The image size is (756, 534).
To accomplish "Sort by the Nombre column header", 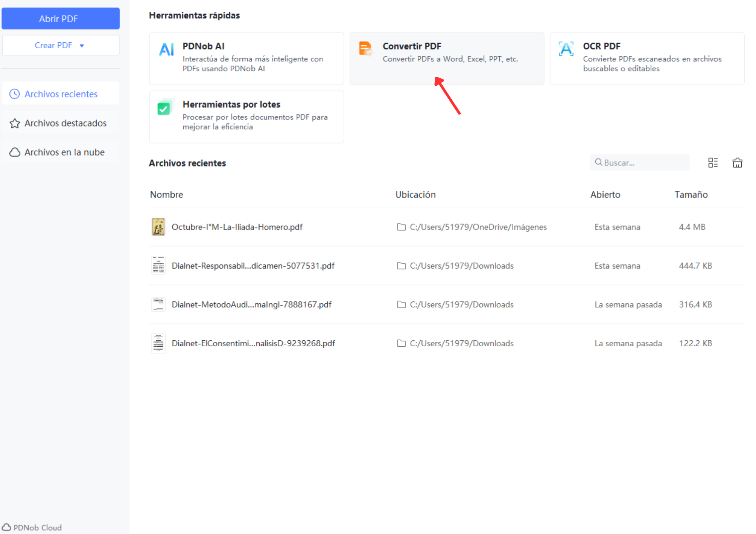I will [x=166, y=194].
